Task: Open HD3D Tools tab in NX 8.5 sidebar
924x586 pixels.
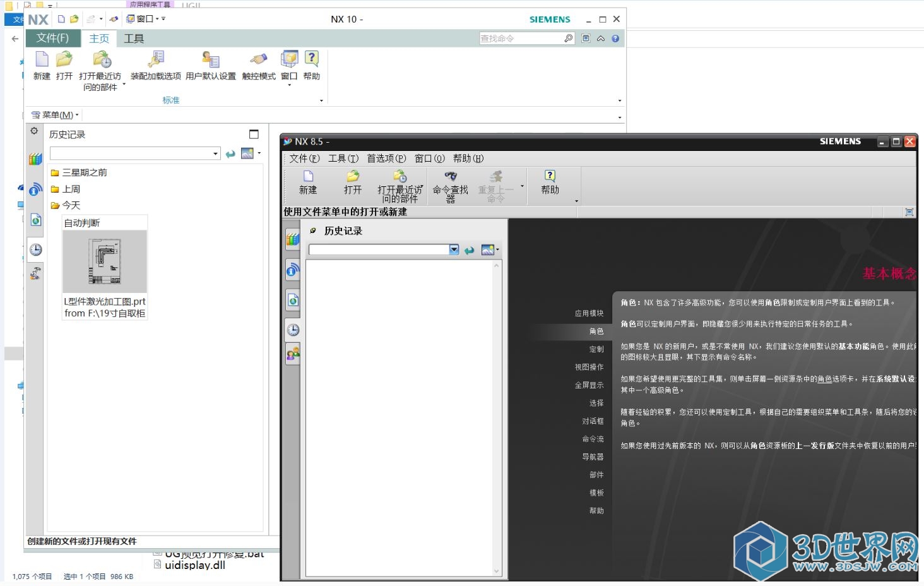Action: pos(293,270)
